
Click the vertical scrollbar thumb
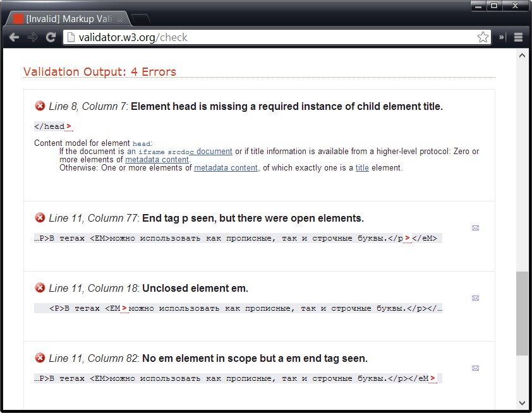(522, 313)
